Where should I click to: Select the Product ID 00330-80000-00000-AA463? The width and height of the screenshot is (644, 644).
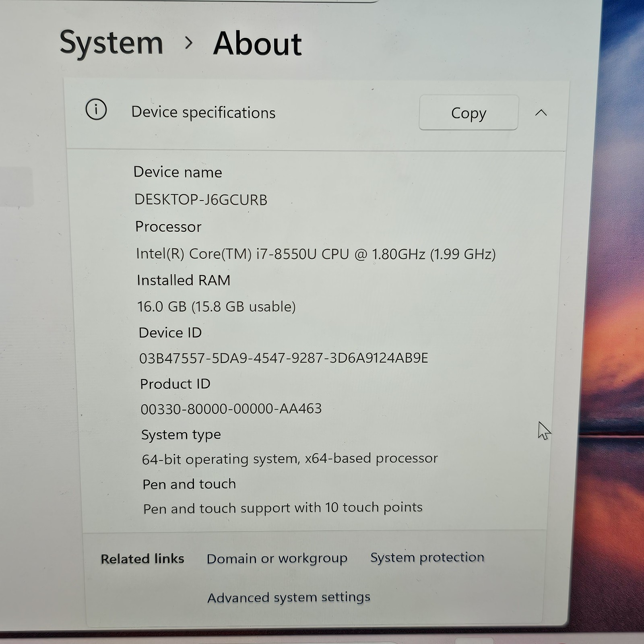pyautogui.click(x=231, y=409)
